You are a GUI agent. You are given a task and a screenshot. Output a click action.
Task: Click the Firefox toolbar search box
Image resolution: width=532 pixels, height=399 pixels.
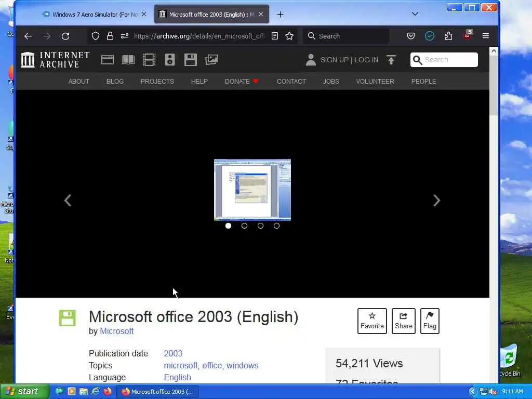click(x=347, y=36)
